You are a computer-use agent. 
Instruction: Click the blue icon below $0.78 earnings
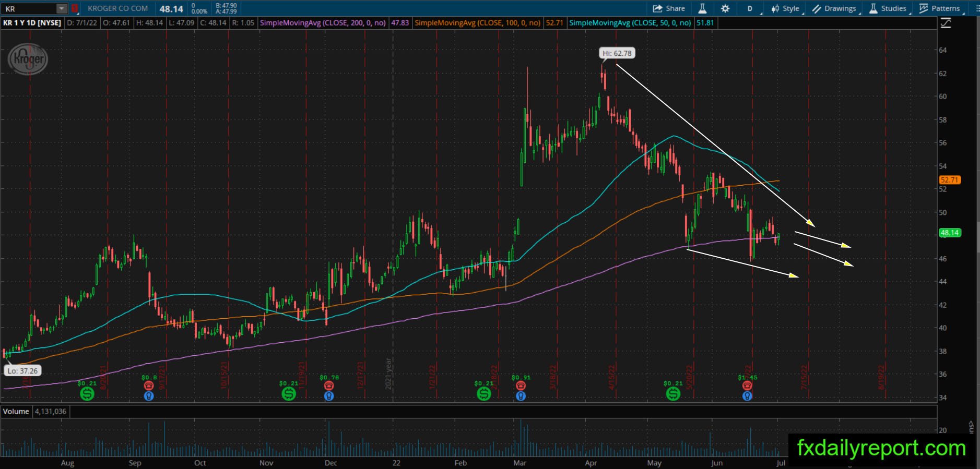tap(329, 396)
